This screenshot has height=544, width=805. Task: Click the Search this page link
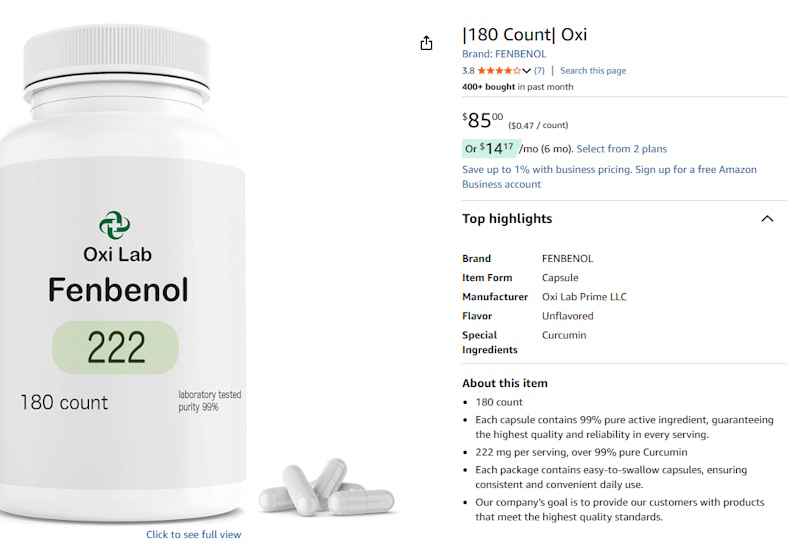coord(593,71)
